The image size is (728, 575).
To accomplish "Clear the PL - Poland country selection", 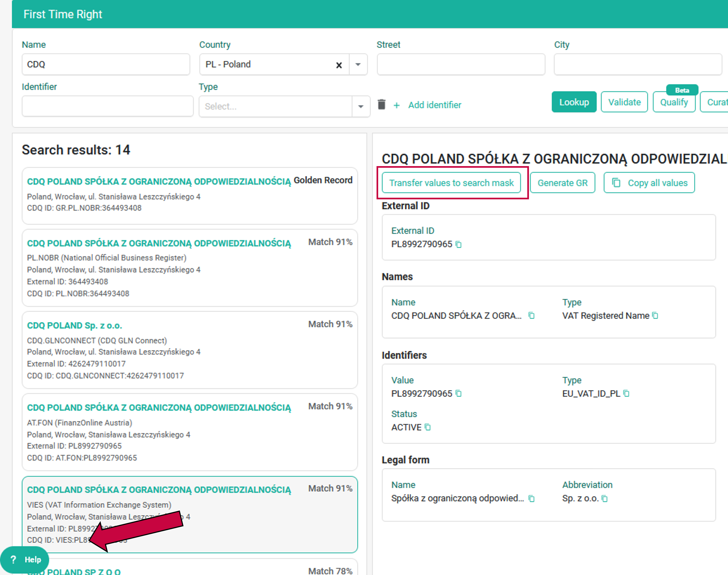I will [x=339, y=65].
